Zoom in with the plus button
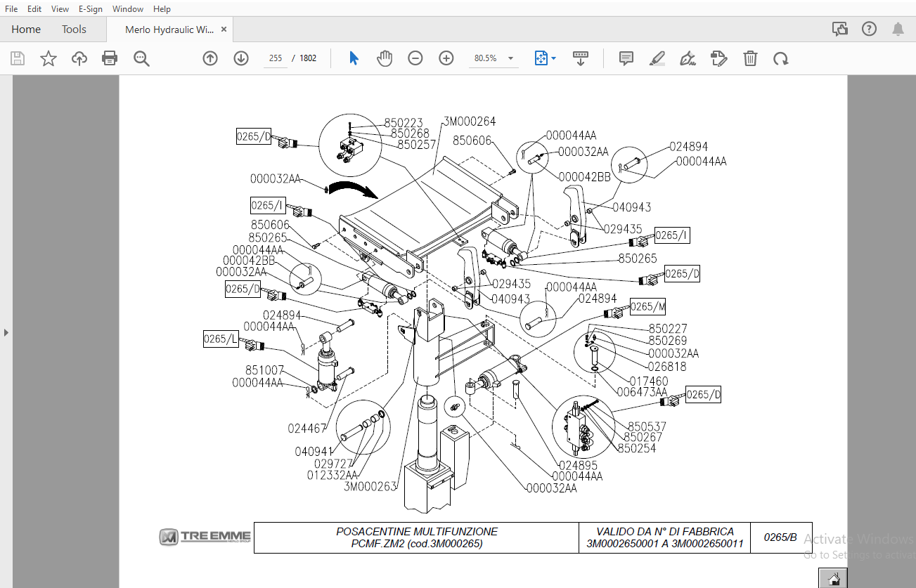The height and width of the screenshot is (588, 916). 446,58
